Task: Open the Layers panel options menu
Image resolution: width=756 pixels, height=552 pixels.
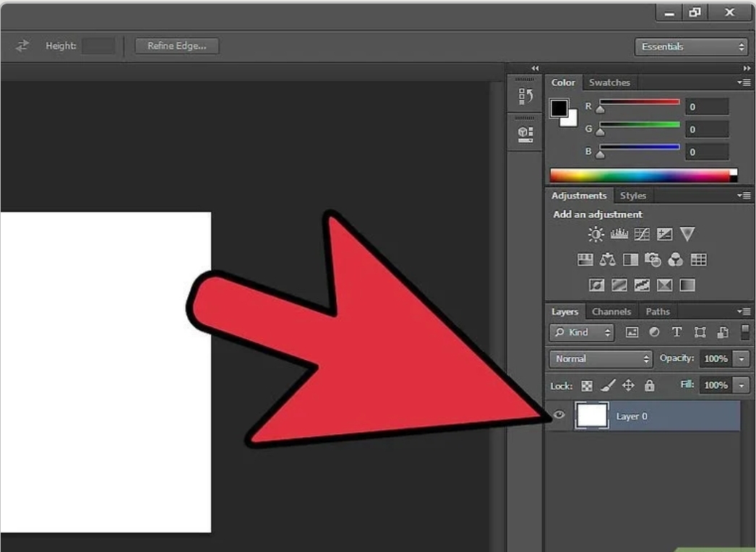Action: click(x=744, y=311)
